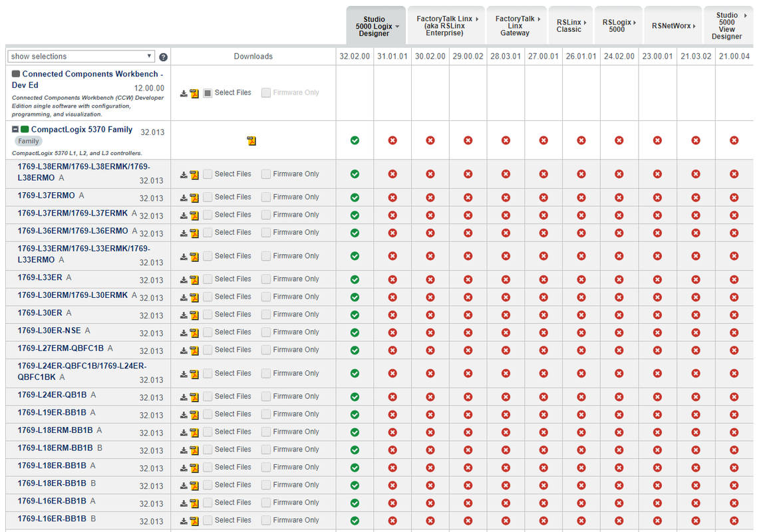Click red X under 21.00.04 for 1769-L16ER-BB1B B
The height and width of the screenshot is (532, 761).
coord(734,521)
